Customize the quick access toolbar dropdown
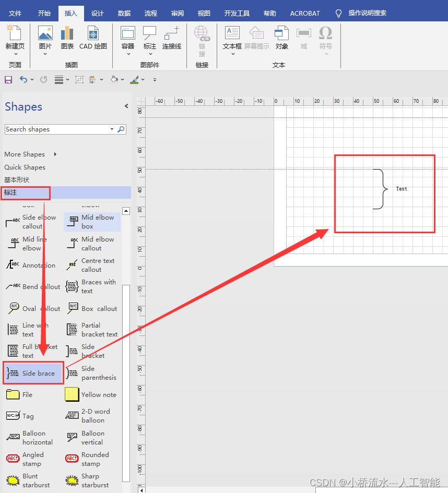The width and height of the screenshot is (448, 493). pos(155,79)
